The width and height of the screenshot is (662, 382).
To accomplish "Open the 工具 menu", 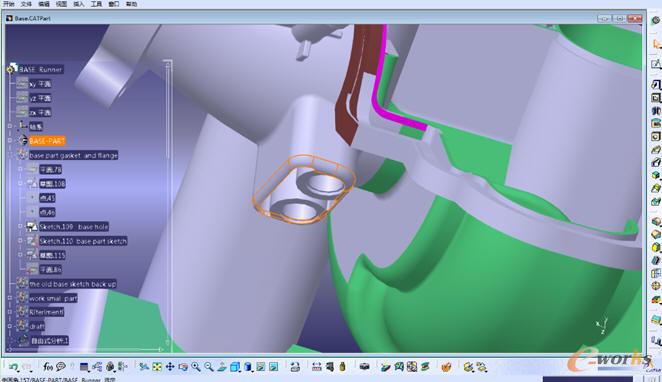I will click(x=96, y=4).
